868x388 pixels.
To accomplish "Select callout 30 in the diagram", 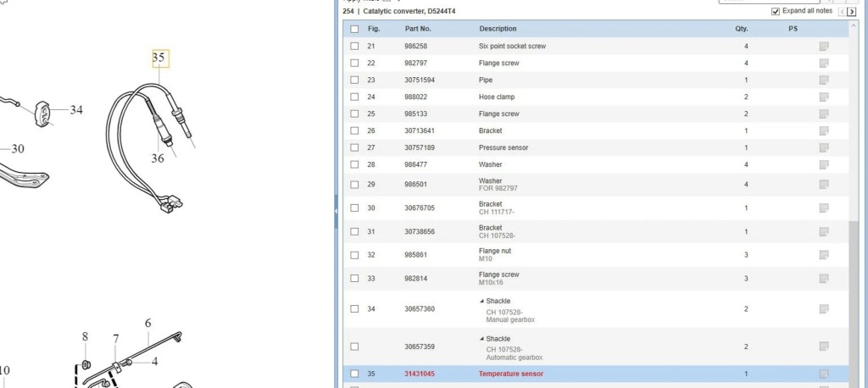I will pos(18,149).
